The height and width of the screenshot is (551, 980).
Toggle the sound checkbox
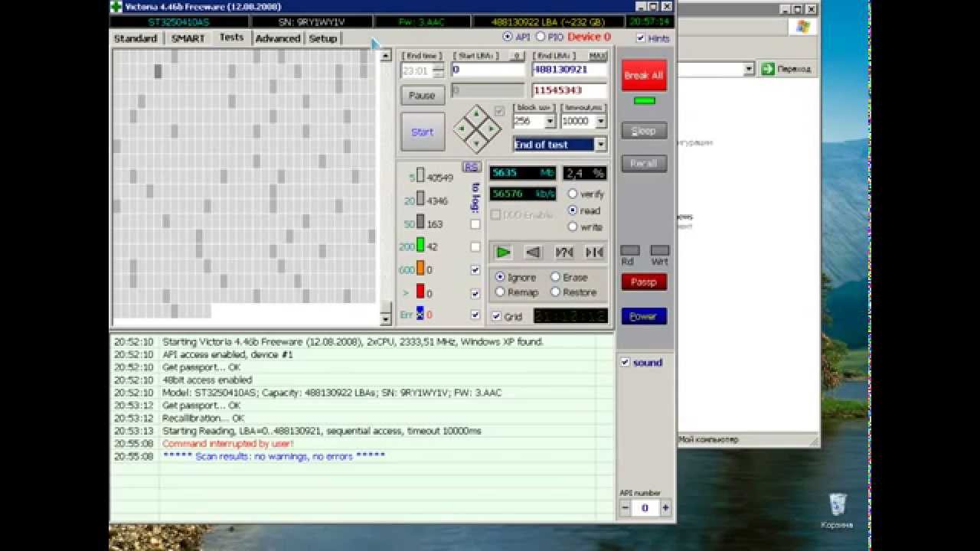[625, 362]
